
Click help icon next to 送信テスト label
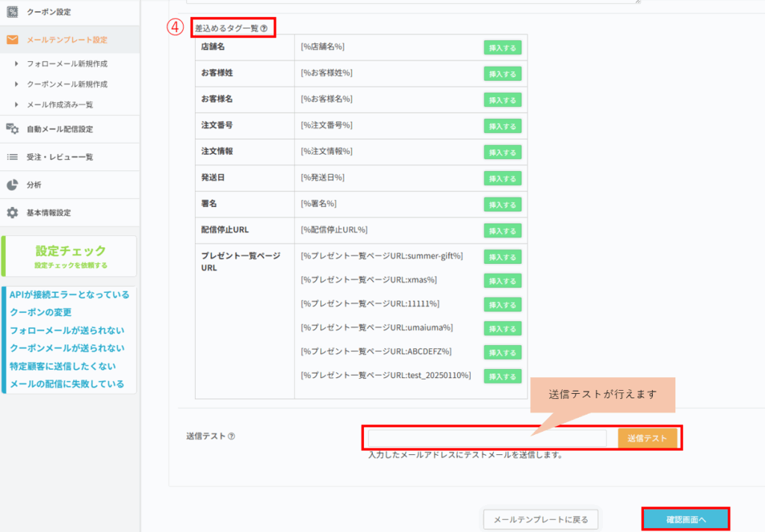[232, 436]
